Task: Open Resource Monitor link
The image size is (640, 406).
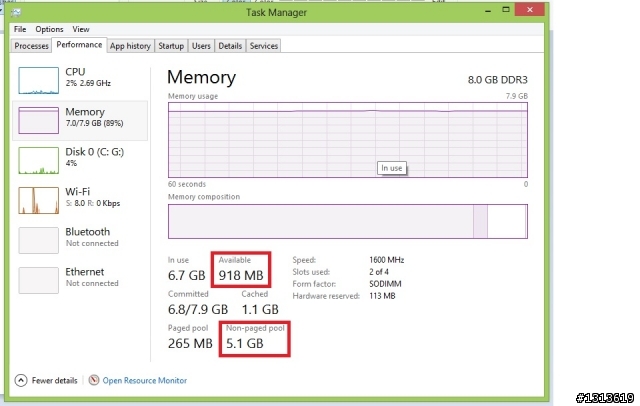Action: [144, 380]
